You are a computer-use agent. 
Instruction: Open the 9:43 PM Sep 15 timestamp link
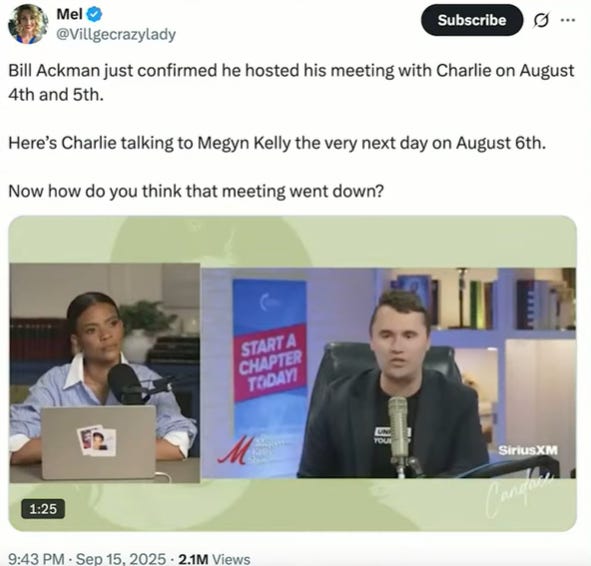coord(87,558)
